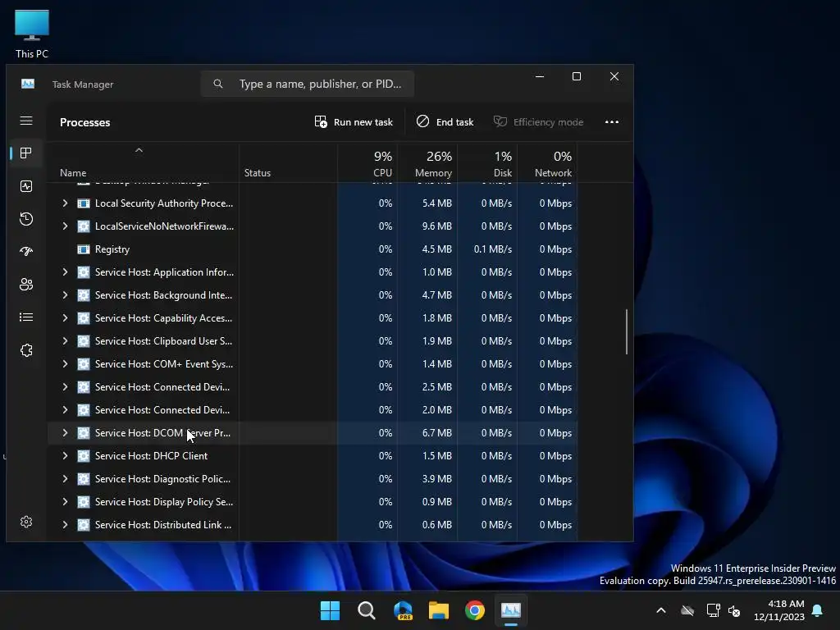Click the processes list vertical scrollbar thumb

click(x=626, y=331)
